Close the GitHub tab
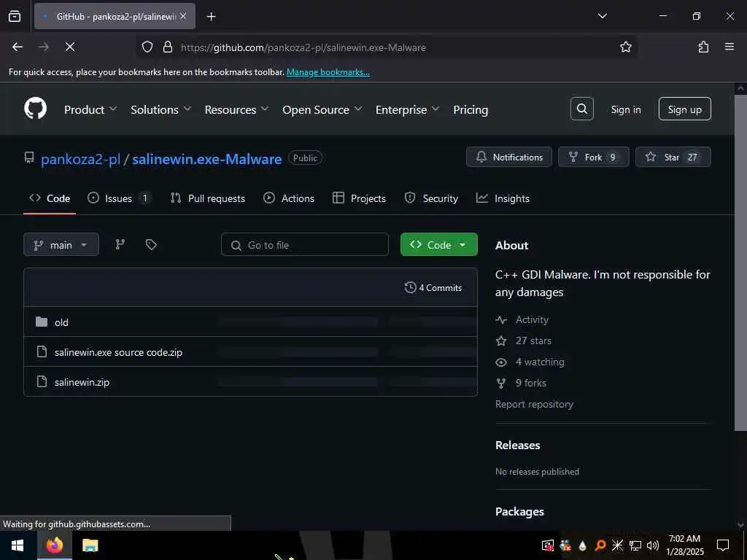The image size is (747, 560). coord(183,16)
